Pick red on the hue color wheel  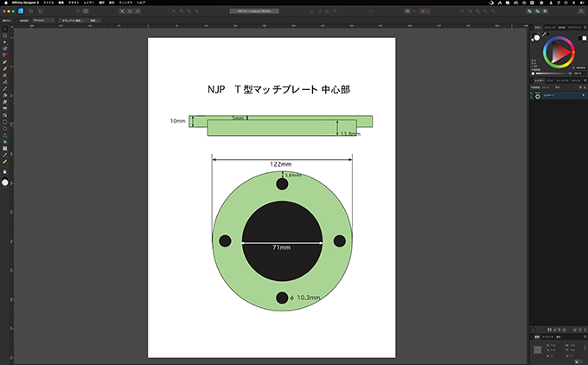coord(573,54)
